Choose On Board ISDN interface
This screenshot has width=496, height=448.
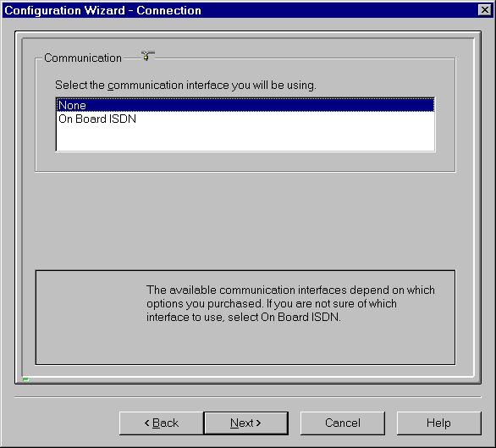97,119
